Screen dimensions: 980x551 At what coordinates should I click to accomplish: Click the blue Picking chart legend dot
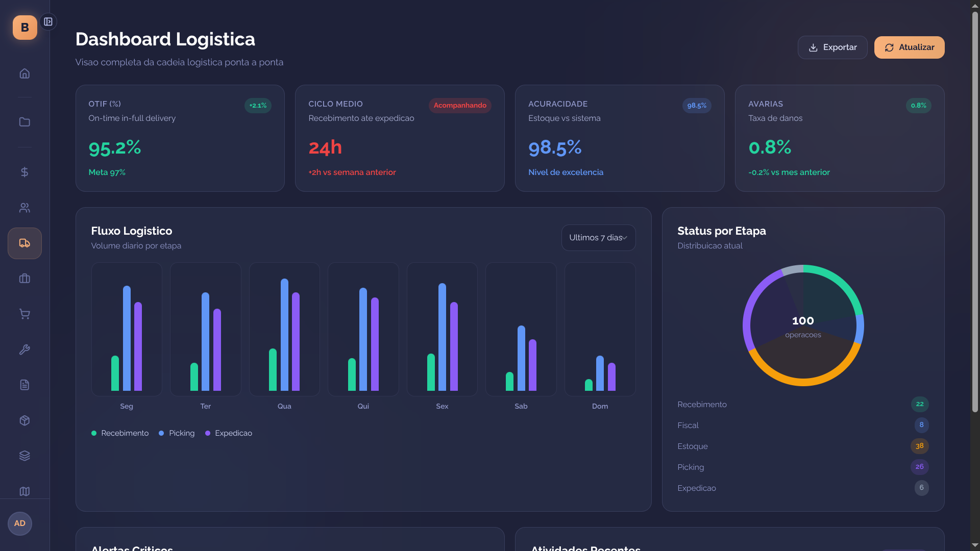[161, 433]
